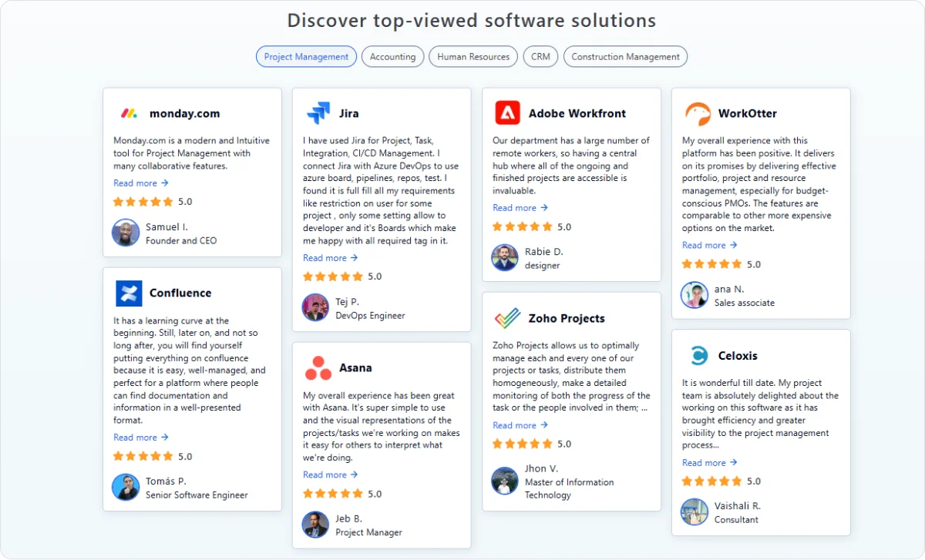Select the Celoxis product title
This screenshot has height=560, width=925.
click(738, 356)
